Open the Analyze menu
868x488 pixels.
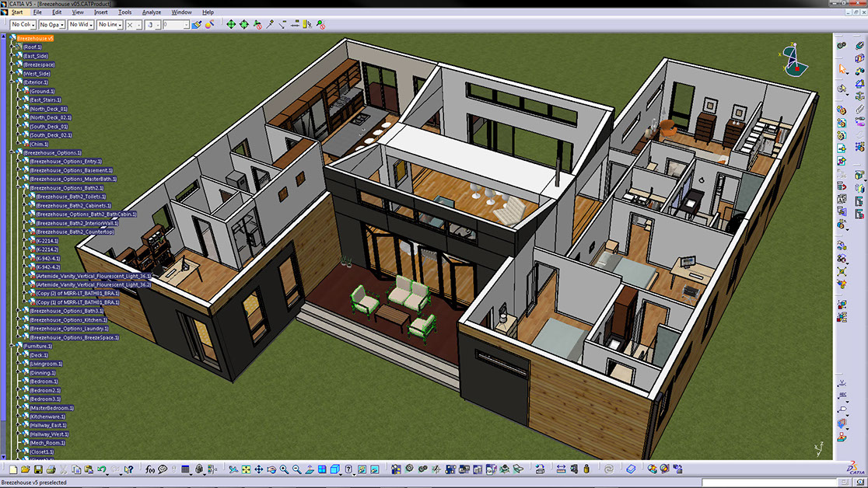pyautogui.click(x=151, y=12)
